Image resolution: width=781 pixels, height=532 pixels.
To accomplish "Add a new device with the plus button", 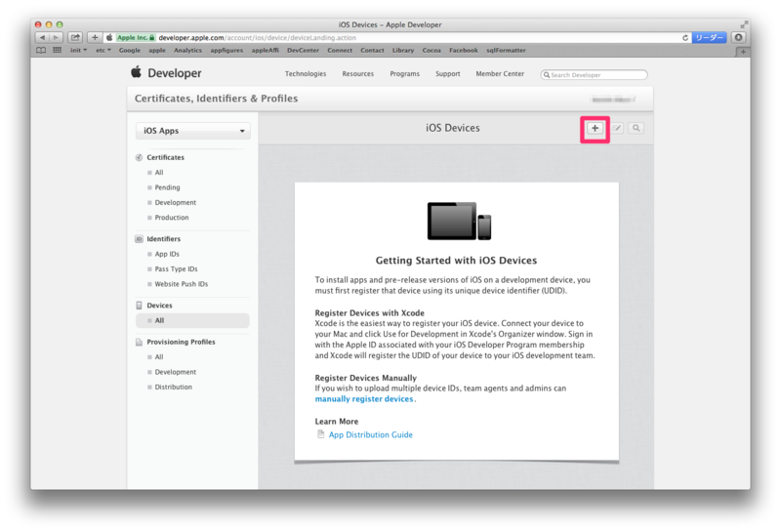I will tap(595, 129).
